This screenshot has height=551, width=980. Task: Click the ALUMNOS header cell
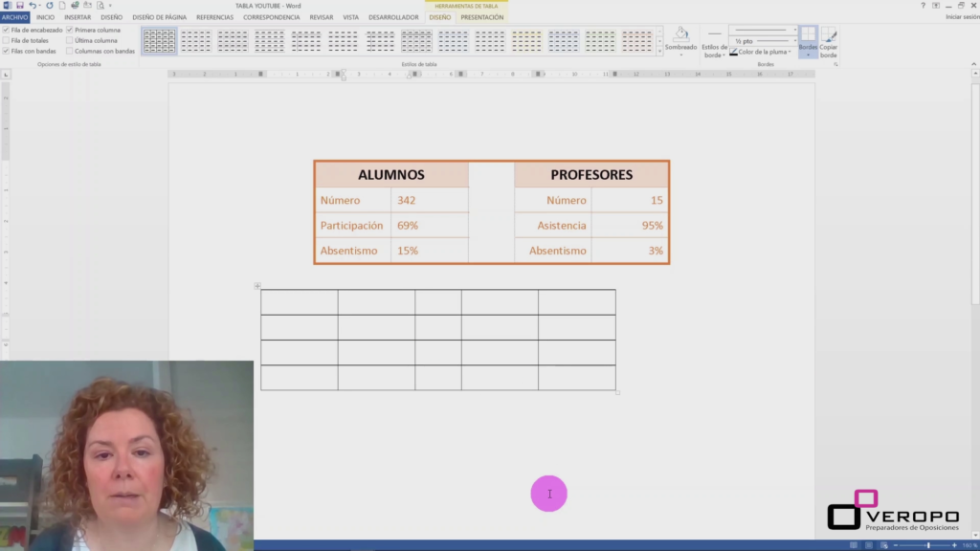click(391, 174)
